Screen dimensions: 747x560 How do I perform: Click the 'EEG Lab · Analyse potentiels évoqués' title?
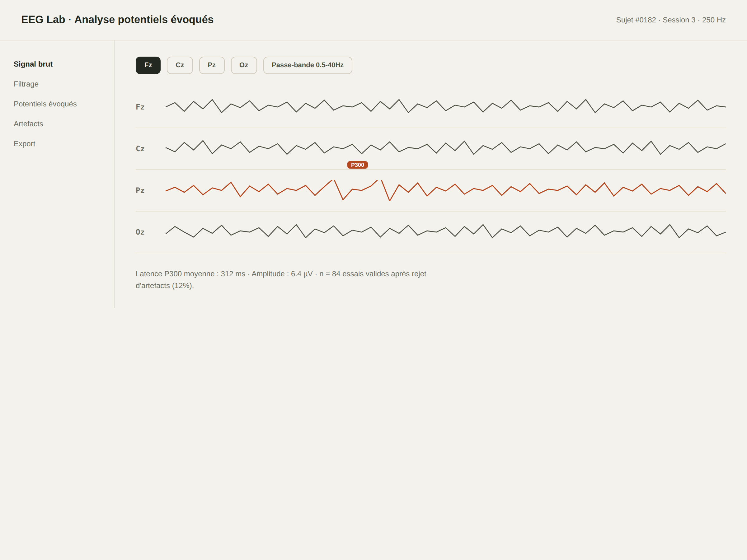(x=117, y=20)
